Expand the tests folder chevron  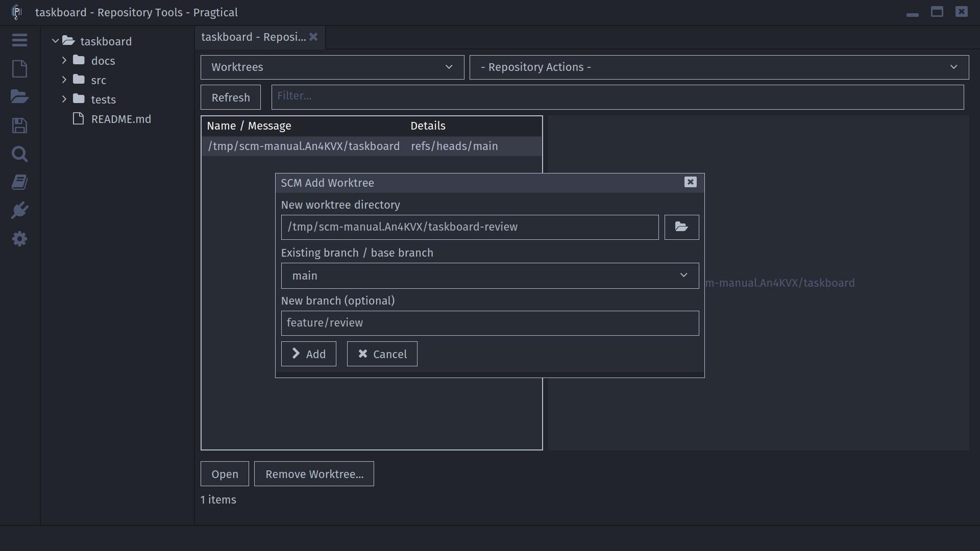(64, 99)
